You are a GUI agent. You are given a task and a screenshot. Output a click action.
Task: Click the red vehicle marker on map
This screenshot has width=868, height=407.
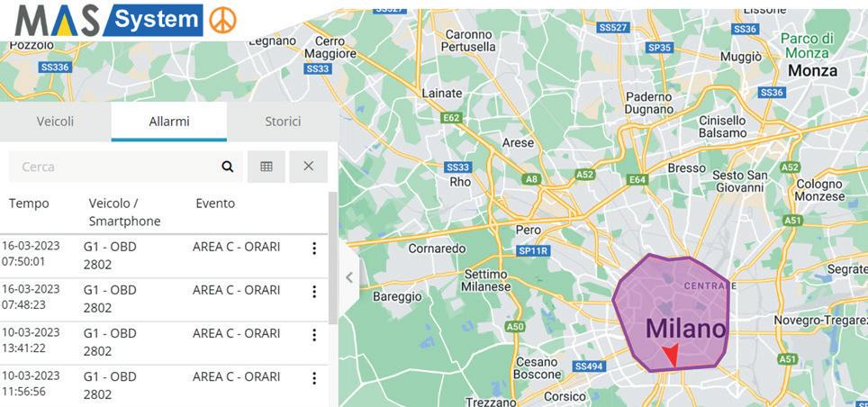(x=672, y=355)
